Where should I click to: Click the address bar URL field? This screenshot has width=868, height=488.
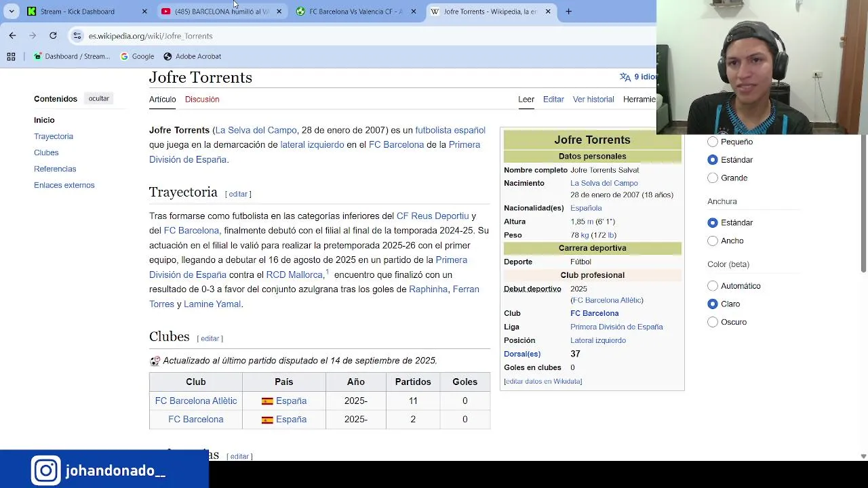click(366, 36)
